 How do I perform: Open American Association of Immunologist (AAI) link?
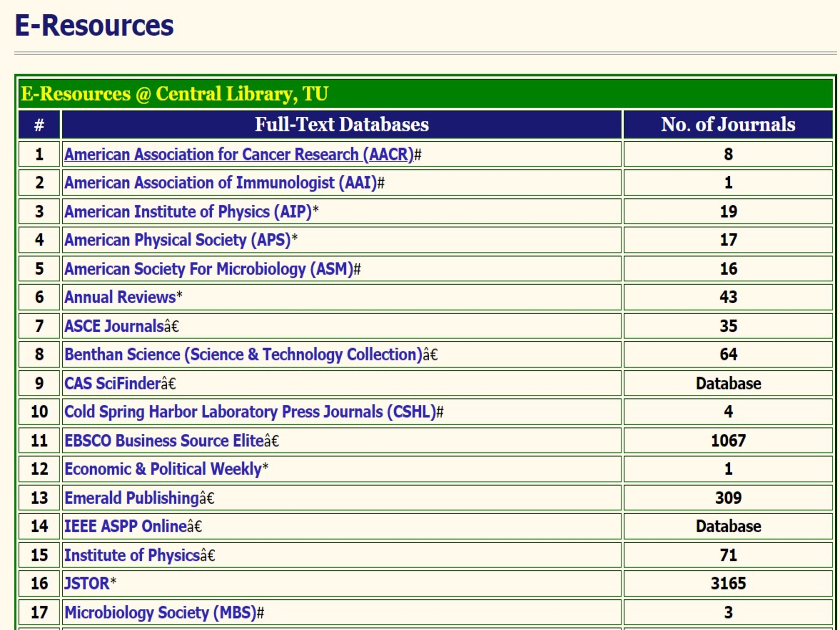coord(221,183)
